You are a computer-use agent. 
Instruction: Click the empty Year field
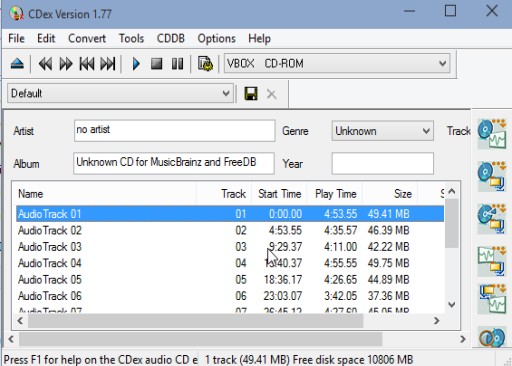[382, 163]
